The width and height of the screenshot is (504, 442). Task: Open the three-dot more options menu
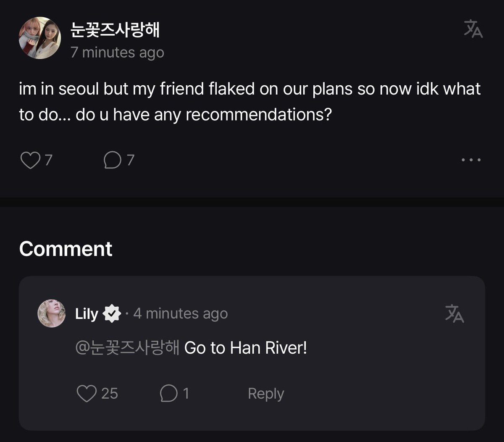471,160
